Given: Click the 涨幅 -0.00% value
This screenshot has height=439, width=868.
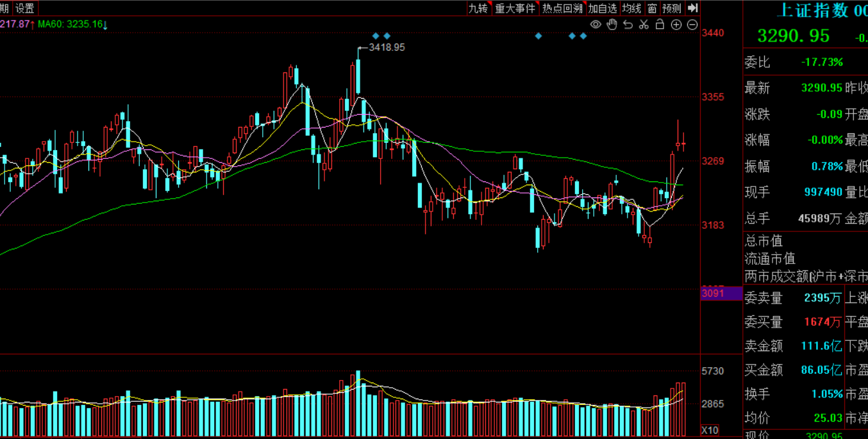Looking at the screenshot, I should [x=826, y=140].
